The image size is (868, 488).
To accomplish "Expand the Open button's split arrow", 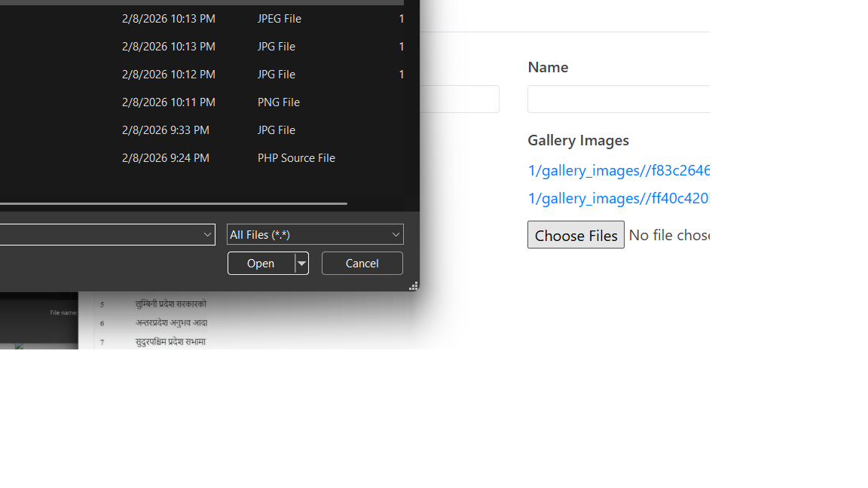I will pos(301,263).
